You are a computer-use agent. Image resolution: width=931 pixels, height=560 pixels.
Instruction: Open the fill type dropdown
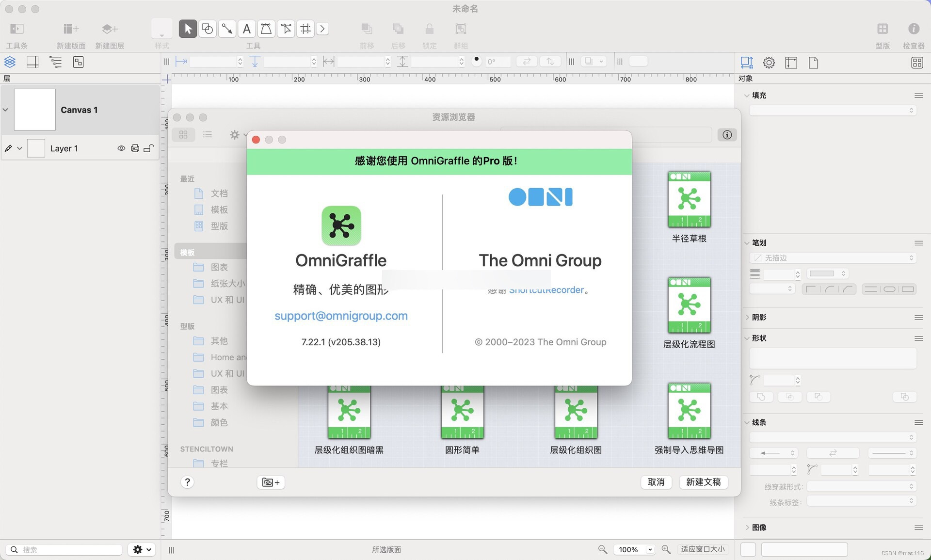(x=833, y=111)
